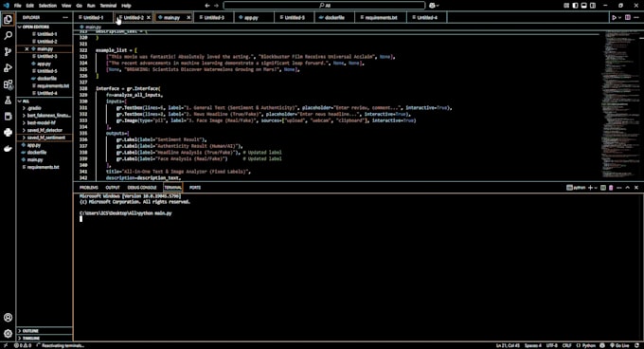Expand the saved_hf_detector folder
This screenshot has width=644, height=349.
coord(45,130)
